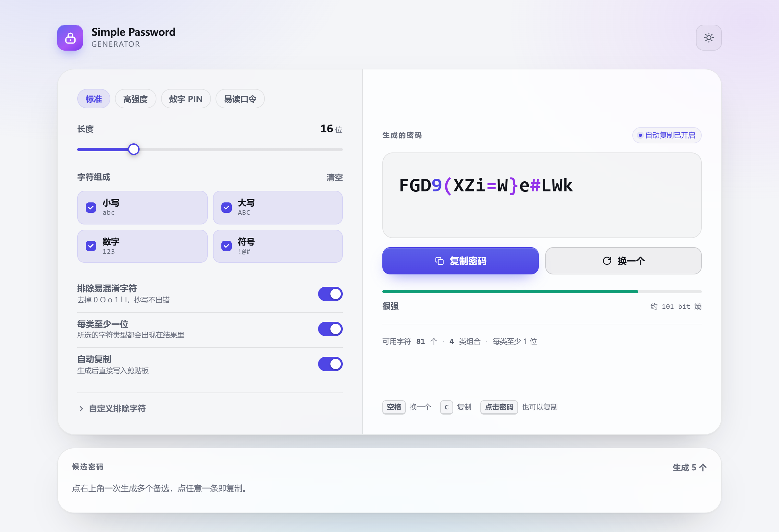
Task: Select the 数字 PIN preset tab
Action: pyautogui.click(x=186, y=99)
